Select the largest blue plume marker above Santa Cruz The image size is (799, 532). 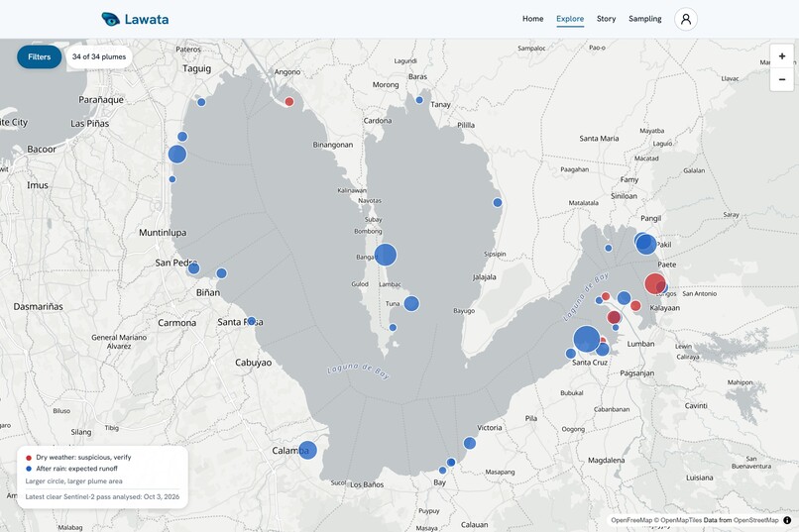(587, 339)
